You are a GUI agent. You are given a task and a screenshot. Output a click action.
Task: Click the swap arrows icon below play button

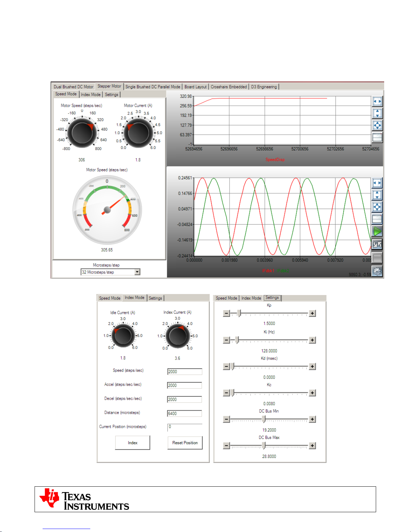[x=377, y=244]
